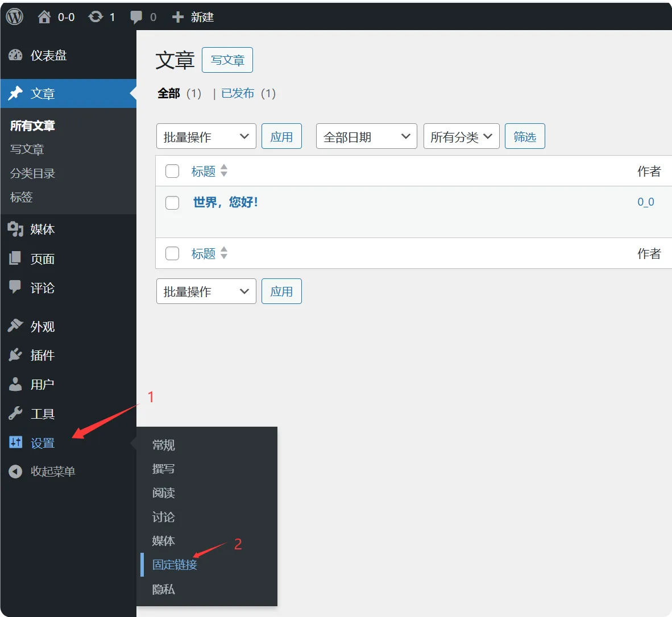Open the WordPress logo menu
This screenshot has width=672, height=617.
tap(14, 16)
